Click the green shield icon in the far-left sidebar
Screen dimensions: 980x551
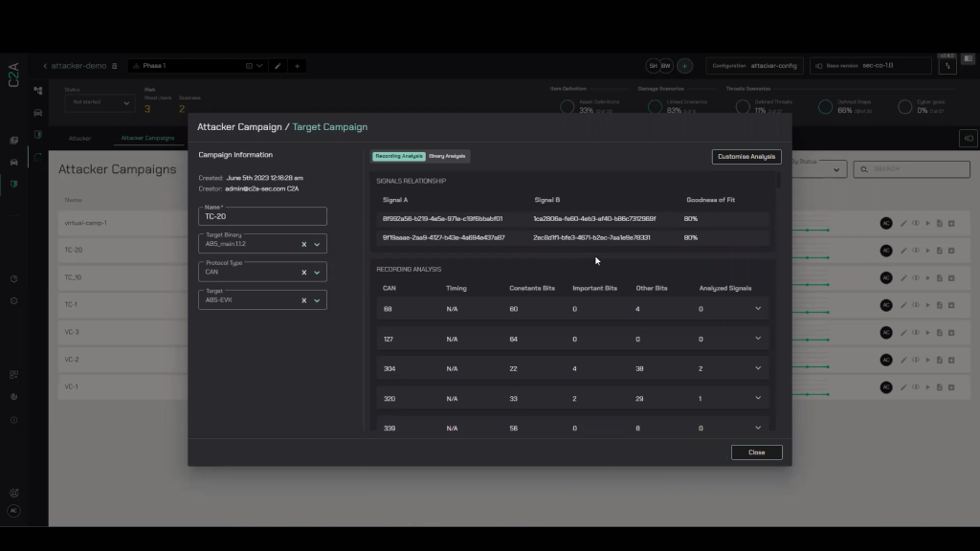coord(13,185)
